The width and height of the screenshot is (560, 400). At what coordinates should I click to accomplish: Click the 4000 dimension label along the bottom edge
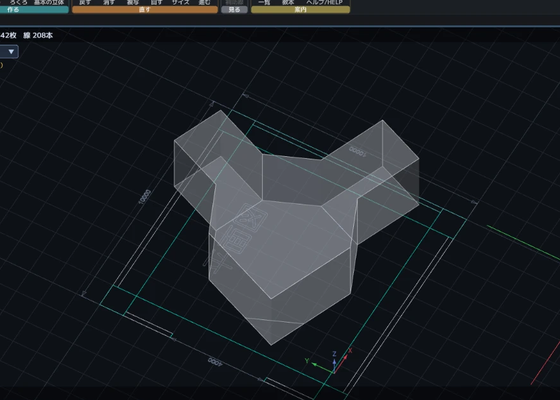(x=215, y=362)
